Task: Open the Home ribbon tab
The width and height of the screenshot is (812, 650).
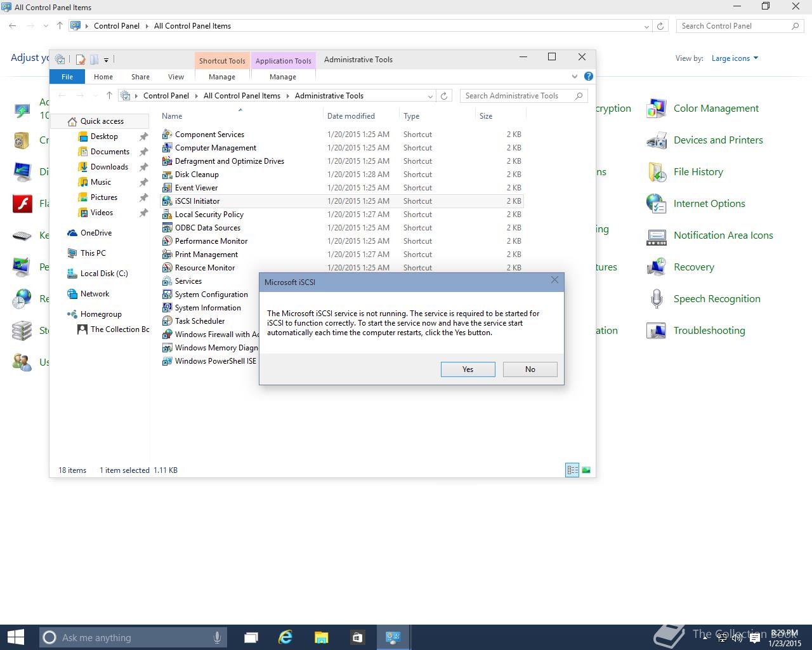Action: [x=103, y=77]
